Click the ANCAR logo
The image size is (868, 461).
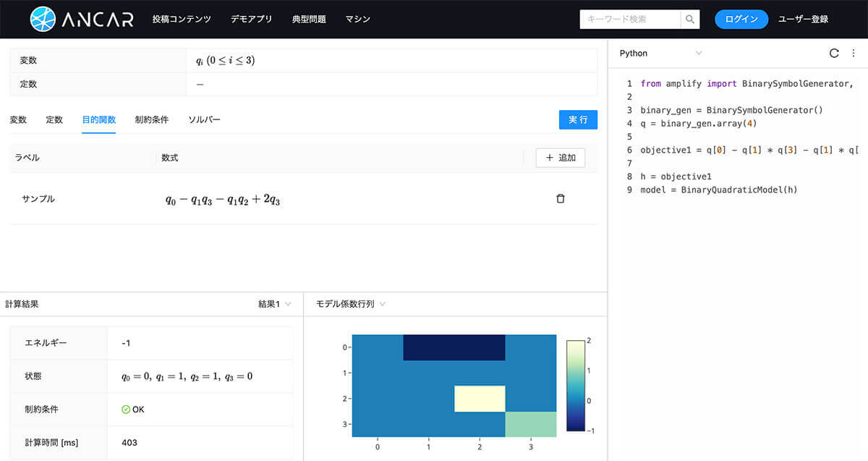click(x=82, y=20)
